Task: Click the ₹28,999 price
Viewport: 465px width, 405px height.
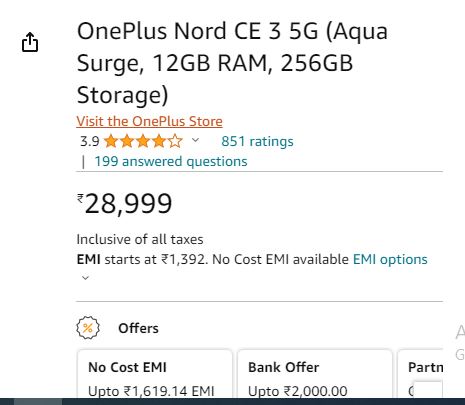Action: [125, 204]
